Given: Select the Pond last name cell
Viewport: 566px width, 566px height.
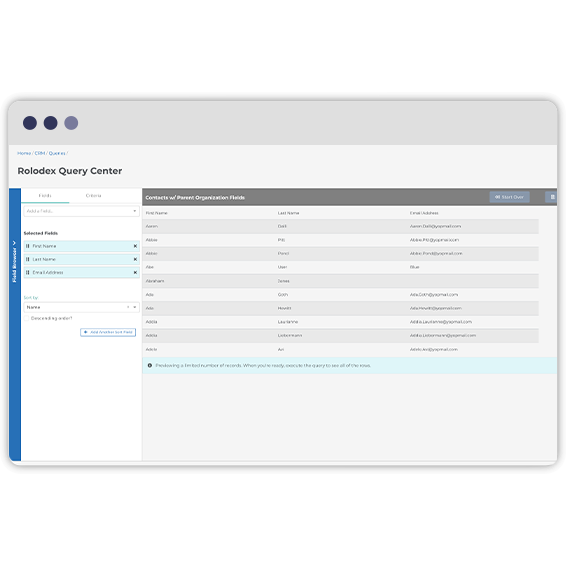Looking at the screenshot, I should point(283,253).
